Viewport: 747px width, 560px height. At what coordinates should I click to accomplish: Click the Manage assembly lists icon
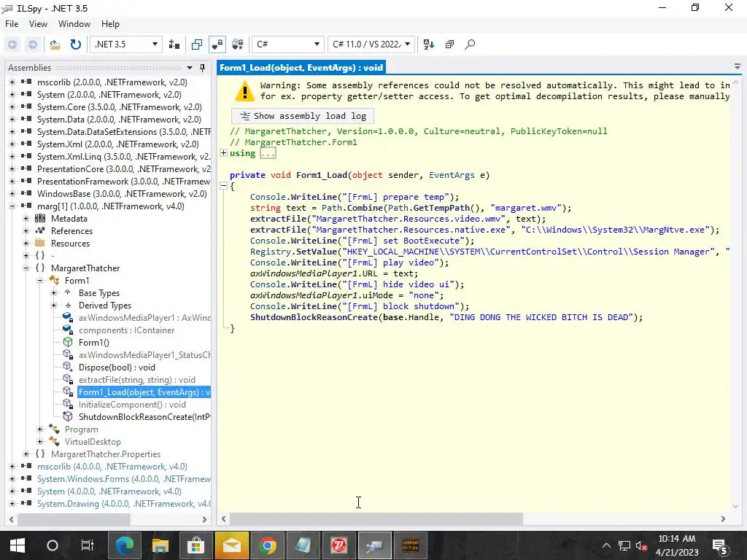pyautogui.click(x=174, y=44)
